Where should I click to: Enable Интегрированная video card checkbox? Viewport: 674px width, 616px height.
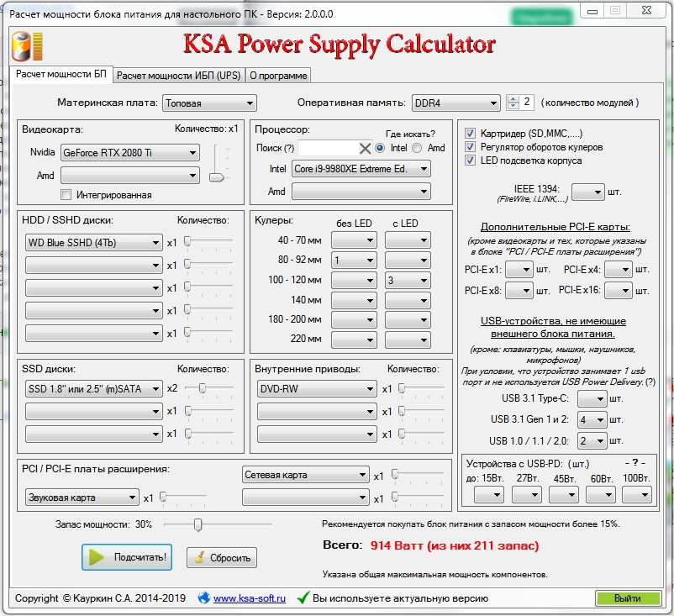pos(66,195)
